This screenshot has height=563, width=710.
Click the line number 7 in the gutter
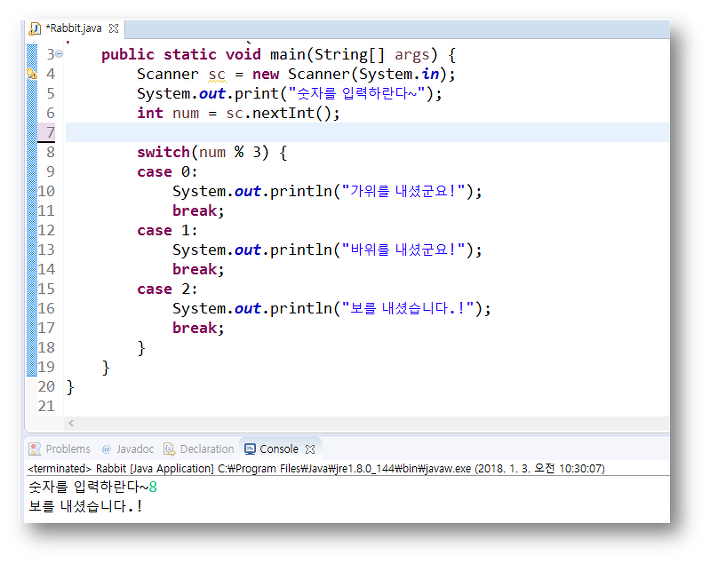click(x=51, y=132)
